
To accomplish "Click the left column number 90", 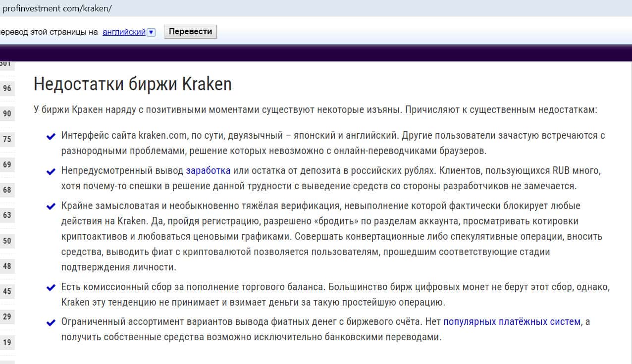I will coord(7,113).
